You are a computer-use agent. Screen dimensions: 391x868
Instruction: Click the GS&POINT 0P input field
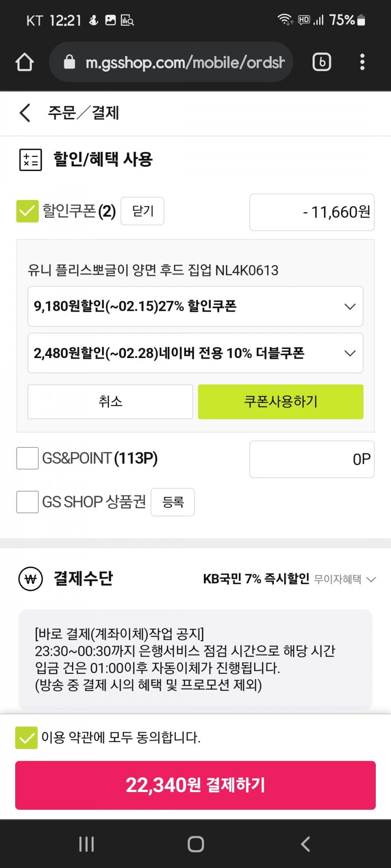point(312,459)
